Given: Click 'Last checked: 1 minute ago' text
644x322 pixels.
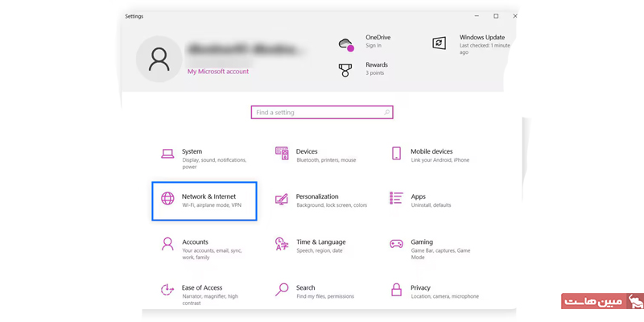Looking at the screenshot, I should pyautogui.click(x=485, y=49).
